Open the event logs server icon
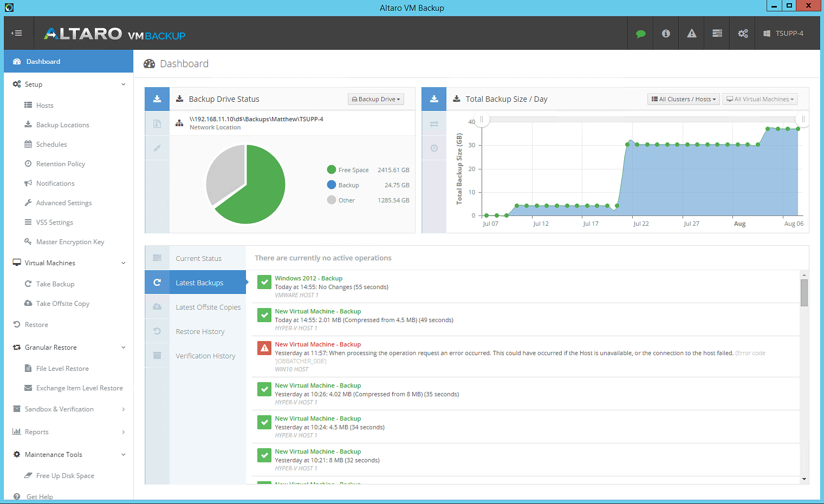Screen dimensions: 824x504 pos(717,33)
